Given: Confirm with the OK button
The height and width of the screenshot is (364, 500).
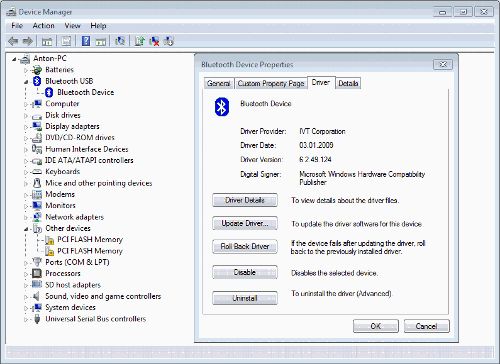Looking at the screenshot, I should point(376,326).
